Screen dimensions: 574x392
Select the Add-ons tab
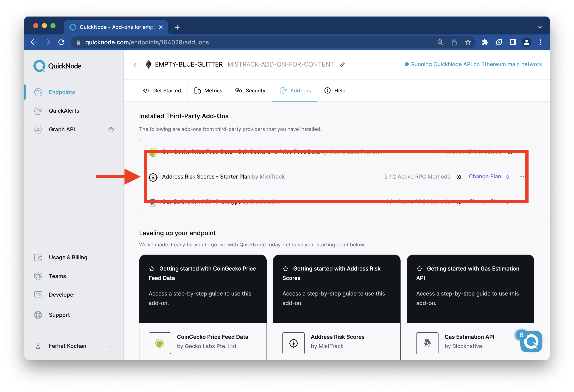click(295, 91)
